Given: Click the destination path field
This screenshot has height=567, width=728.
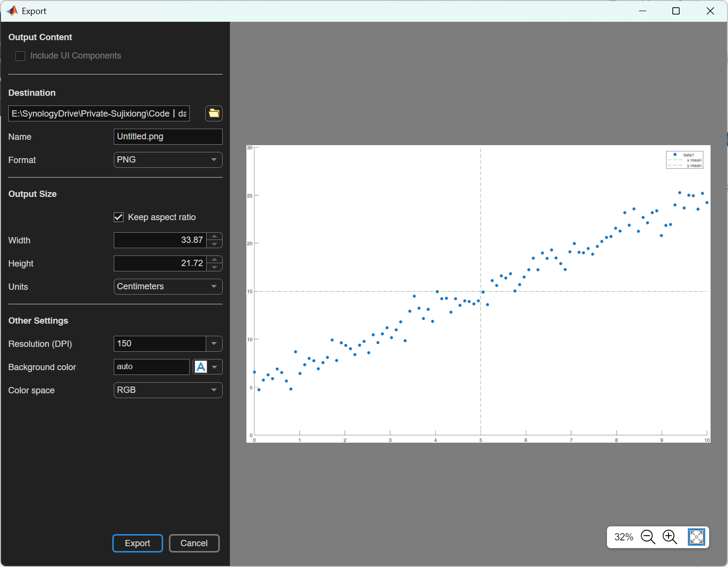Looking at the screenshot, I should tap(99, 113).
